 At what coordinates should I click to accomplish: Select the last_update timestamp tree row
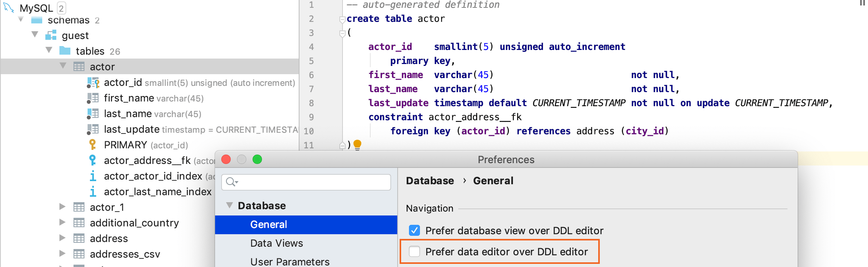150,129
